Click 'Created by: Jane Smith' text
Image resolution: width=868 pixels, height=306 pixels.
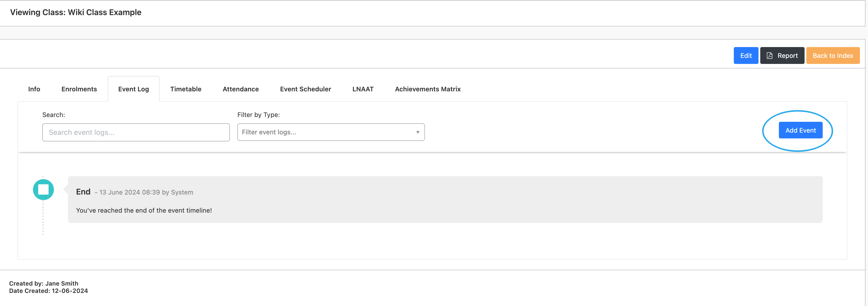[44, 283]
